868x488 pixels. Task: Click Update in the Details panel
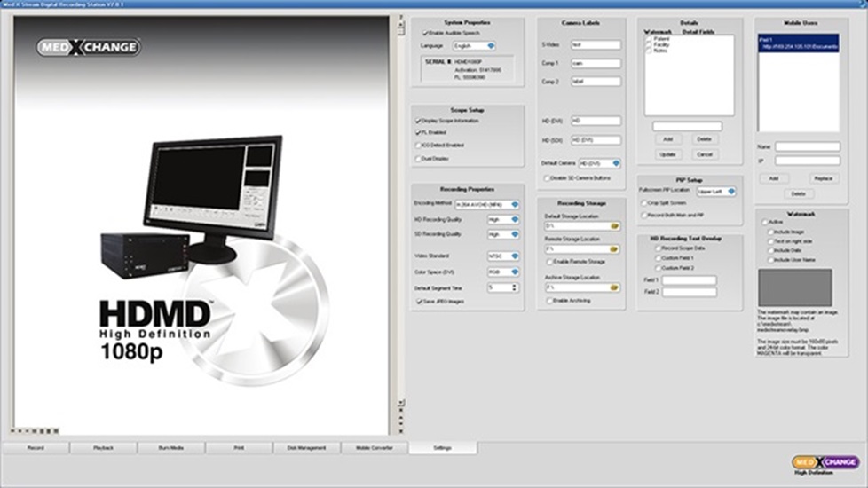[x=668, y=154]
